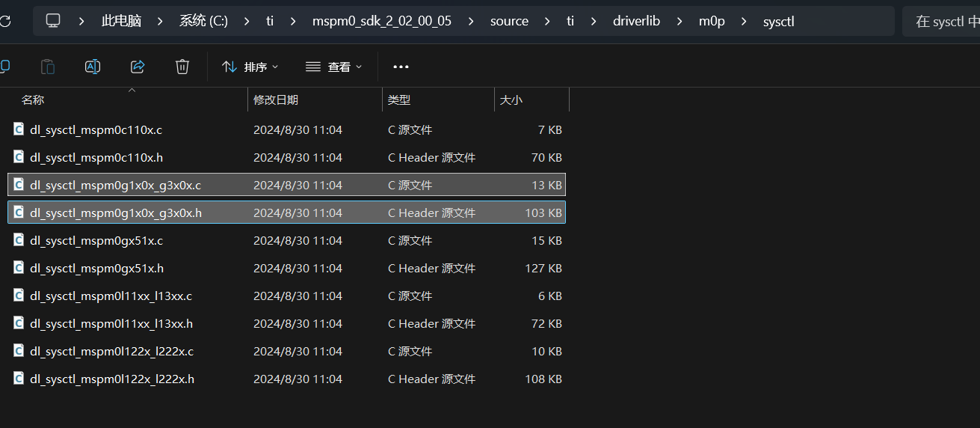Click the Delete trash can icon
980x428 pixels.
[182, 67]
